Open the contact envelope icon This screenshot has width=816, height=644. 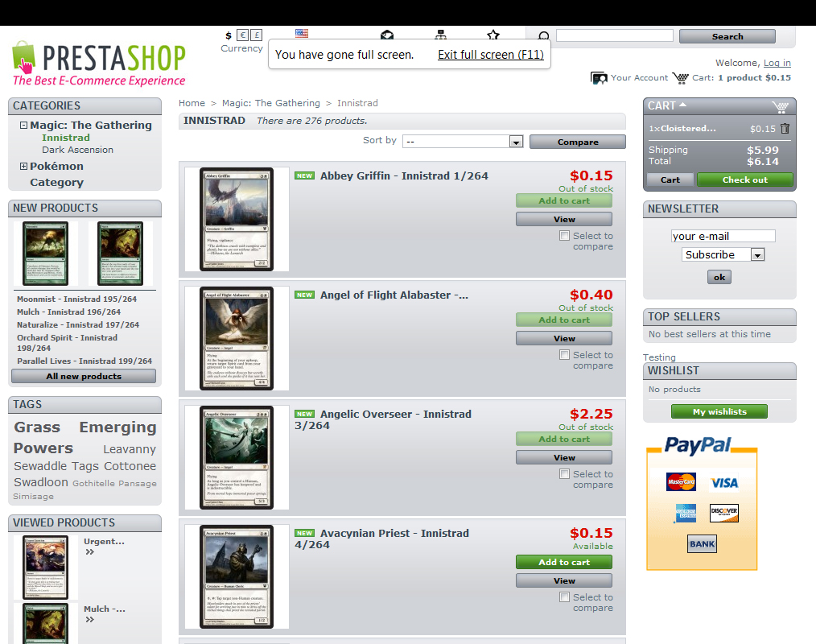pyautogui.click(x=386, y=35)
